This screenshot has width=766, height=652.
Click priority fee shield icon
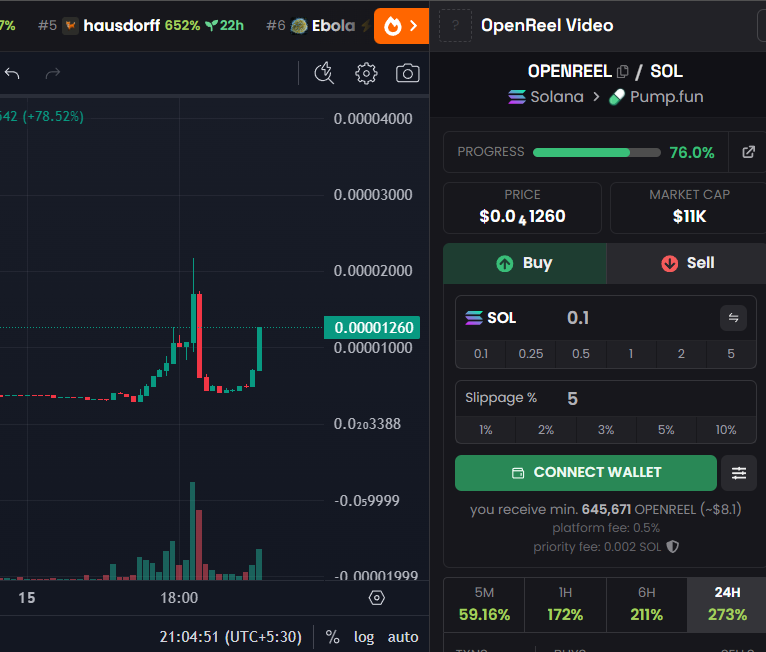[673, 547]
